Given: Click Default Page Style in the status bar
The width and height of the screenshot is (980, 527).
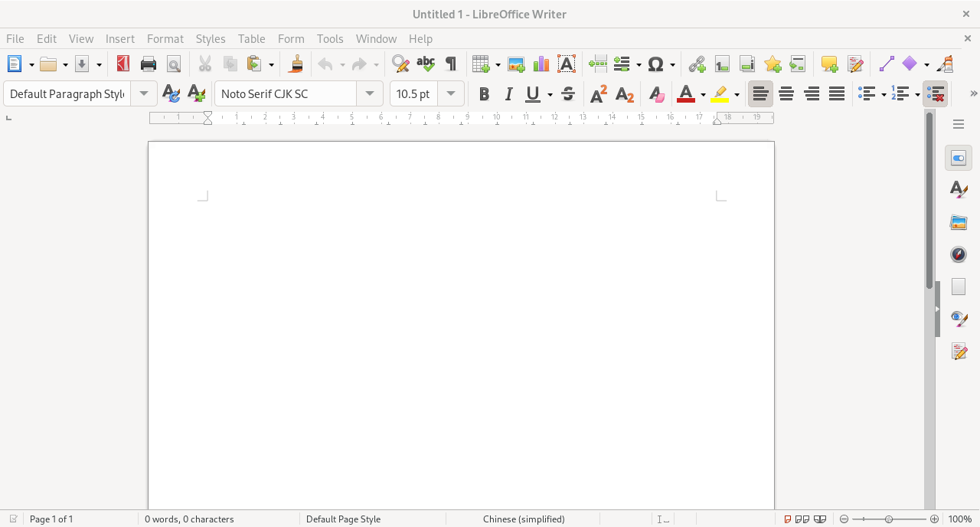Looking at the screenshot, I should [343, 519].
